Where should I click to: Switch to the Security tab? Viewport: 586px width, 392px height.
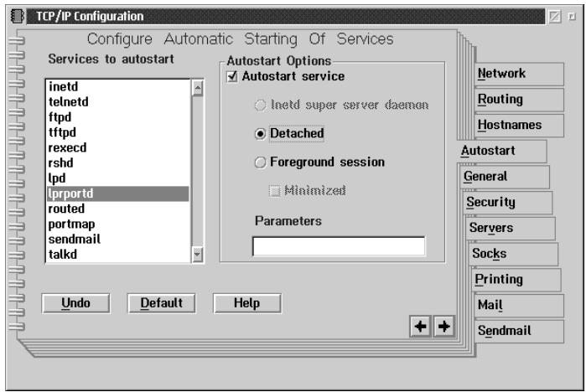pyautogui.click(x=507, y=203)
